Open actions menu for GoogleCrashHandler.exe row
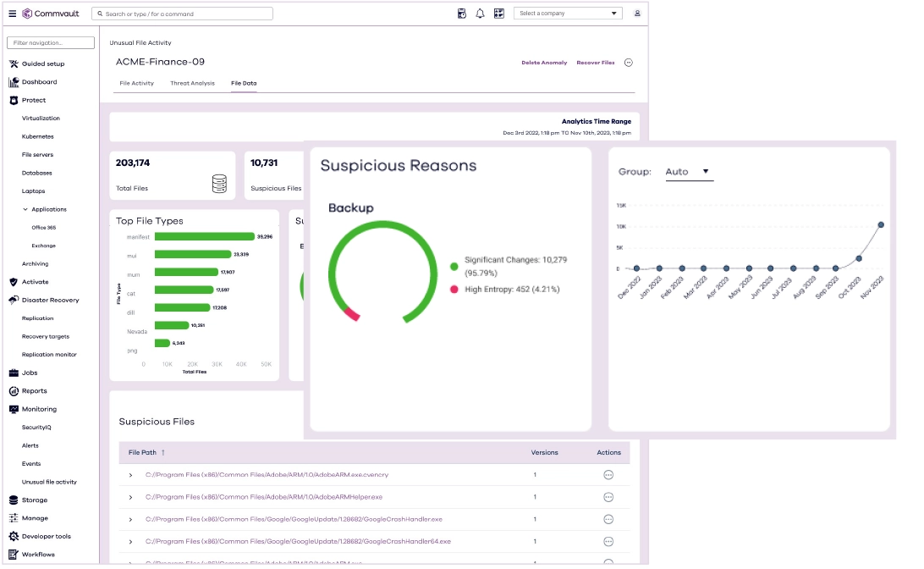The height and width of the screenshot is (569, 924). point(608,519)
